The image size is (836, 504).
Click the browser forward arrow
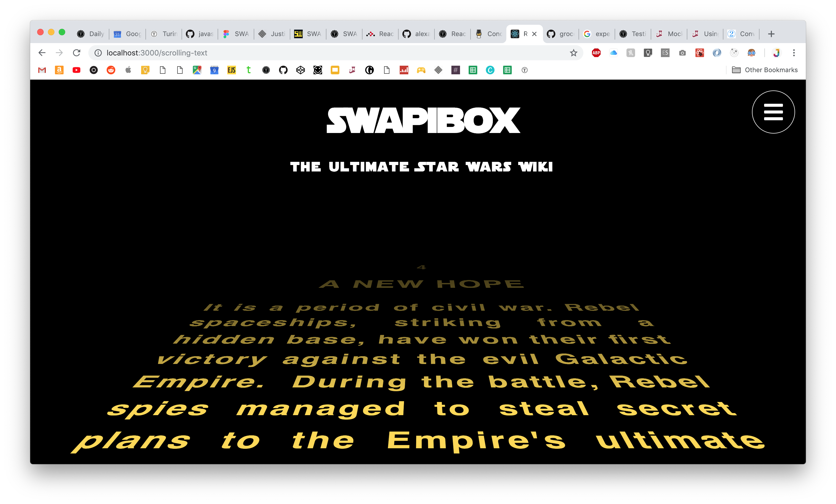coord(59,52)
